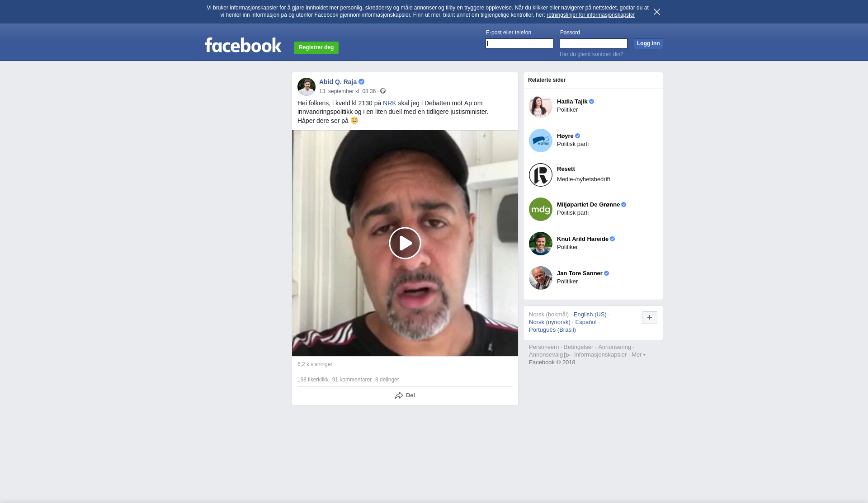Open the Høyre party page icon
Viewport: 868px width, 503px height.
pyautogui.click(x=540, y=141)
